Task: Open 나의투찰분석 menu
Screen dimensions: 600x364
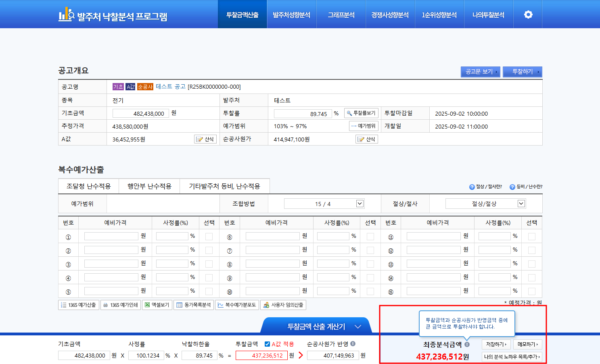Action: pyautogui.click(x=489, y=15)
